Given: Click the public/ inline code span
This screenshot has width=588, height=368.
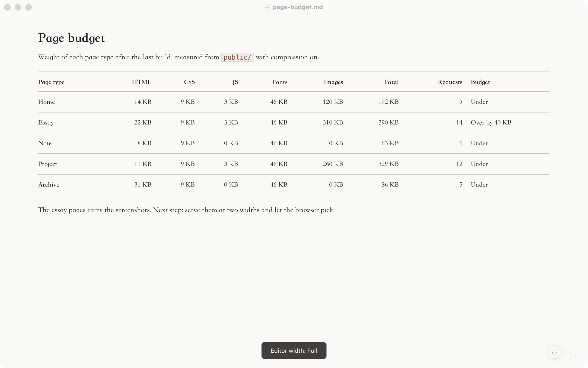Looking at the screenshot, I should [x=237, y=57].
